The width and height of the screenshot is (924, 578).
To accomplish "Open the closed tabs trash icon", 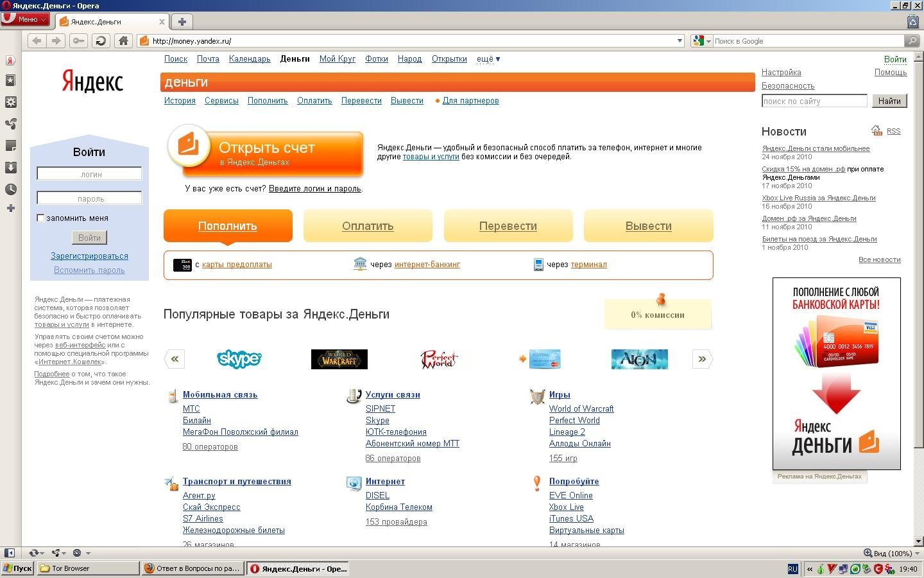I will click(913, 22).
